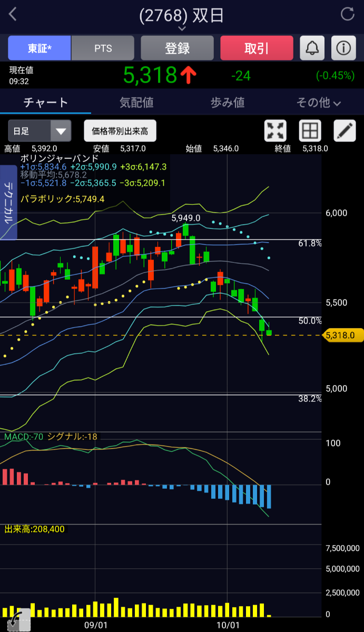Tap the 出来高:208,400 volume label
Image resolution: width=364 pixels, height=632 pixels.
coord(34,529)
